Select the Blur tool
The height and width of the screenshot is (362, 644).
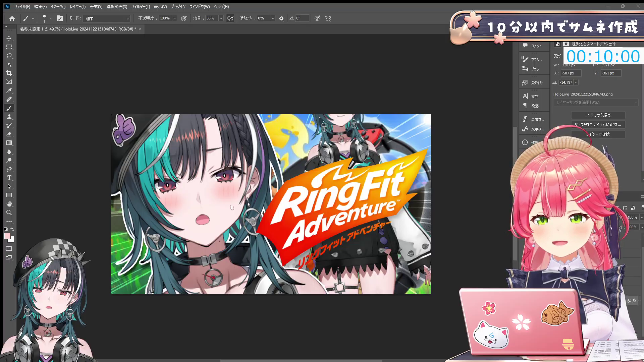[x=9, y=152]
